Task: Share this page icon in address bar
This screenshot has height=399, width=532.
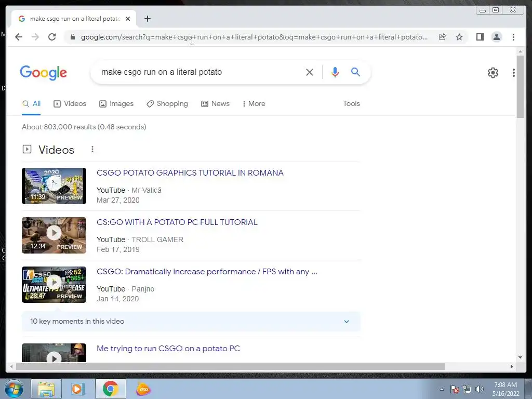Action: pyautogui.click(x=443, y=37)
